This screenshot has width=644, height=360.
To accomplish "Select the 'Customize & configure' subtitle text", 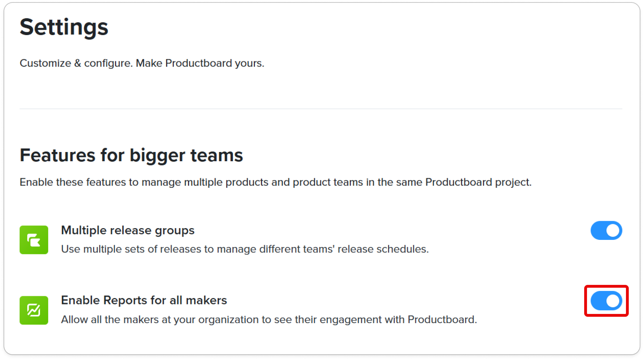I will point(142,63).
